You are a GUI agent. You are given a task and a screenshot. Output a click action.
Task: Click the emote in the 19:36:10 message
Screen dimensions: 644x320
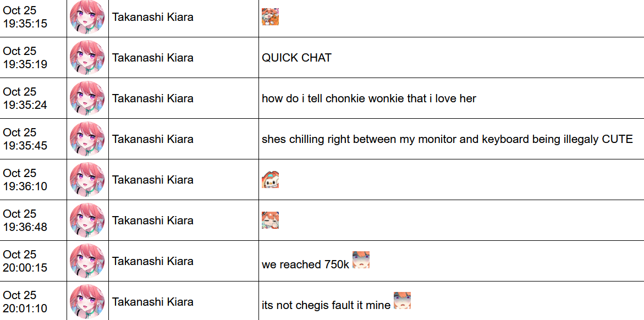(270, 179)
